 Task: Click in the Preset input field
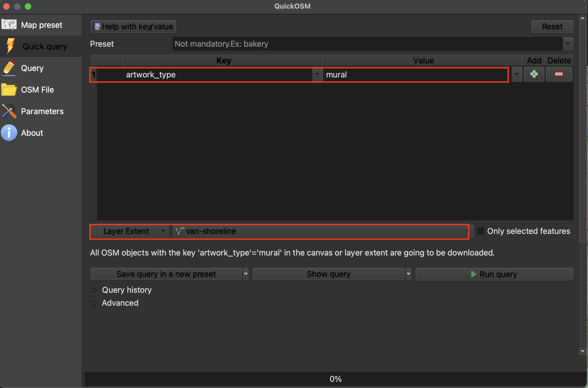(368, 44)
